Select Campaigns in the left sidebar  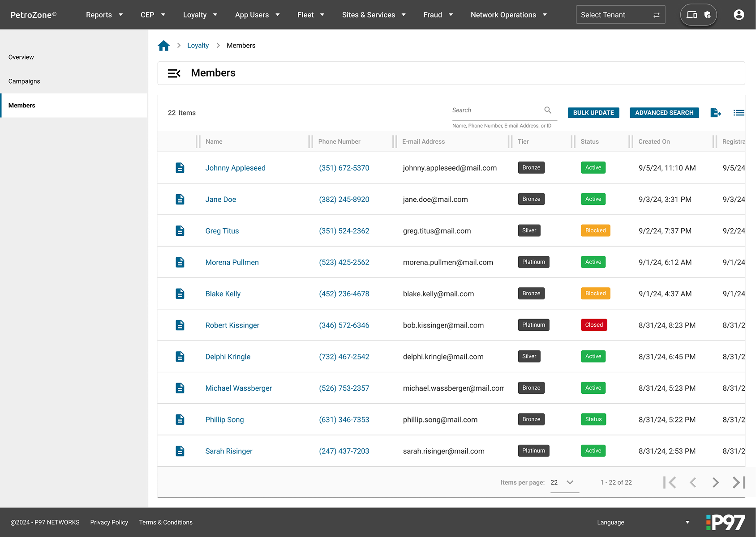(x=24, y=81)
